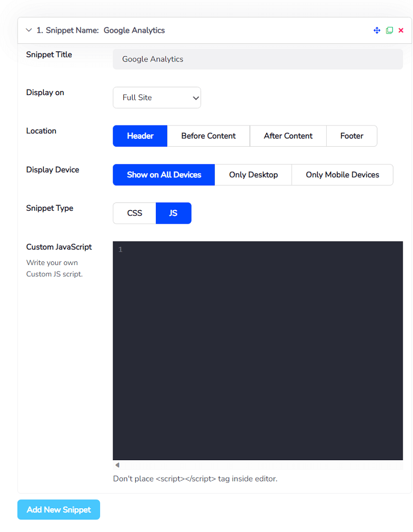Select the Header location option
413x532 pixels.
(139, 136)
